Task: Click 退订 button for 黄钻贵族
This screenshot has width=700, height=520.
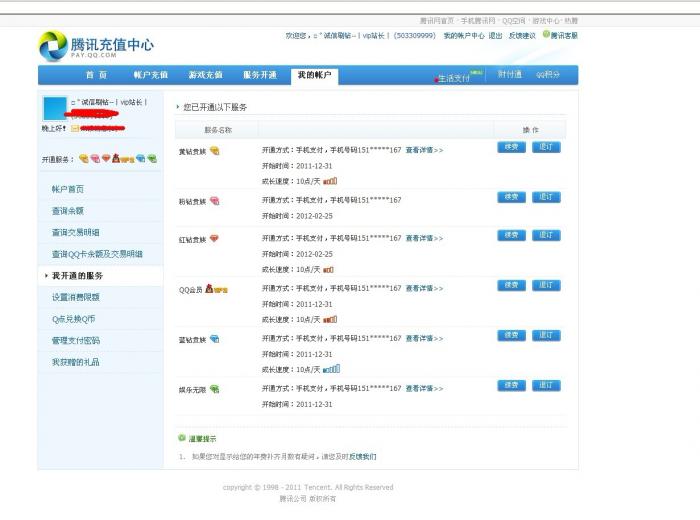Action: tap(546, 147)
